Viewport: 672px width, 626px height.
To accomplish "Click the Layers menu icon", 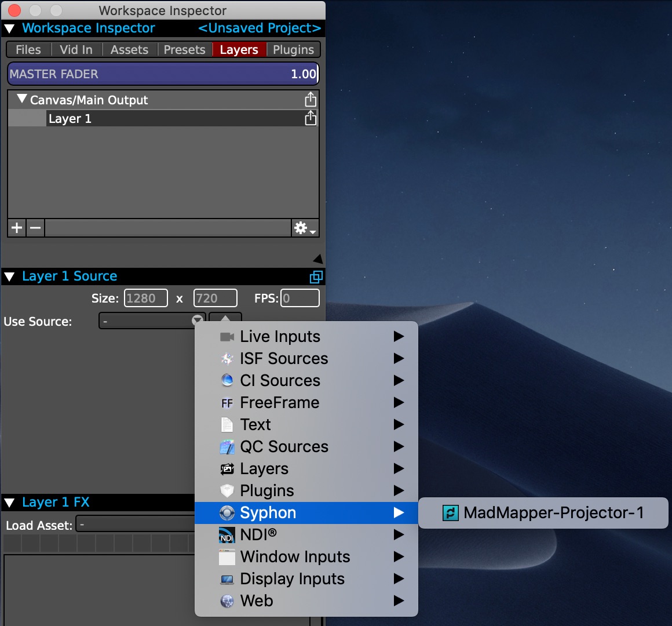I will pyautogui.click(x=227, y=469).
